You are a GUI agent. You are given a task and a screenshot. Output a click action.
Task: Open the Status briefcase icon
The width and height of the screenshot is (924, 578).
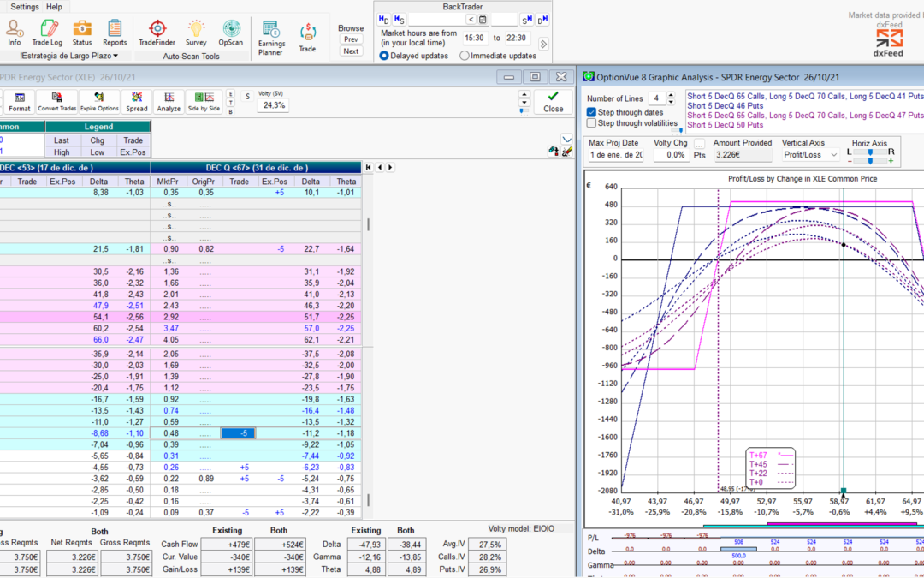[82, 32]
